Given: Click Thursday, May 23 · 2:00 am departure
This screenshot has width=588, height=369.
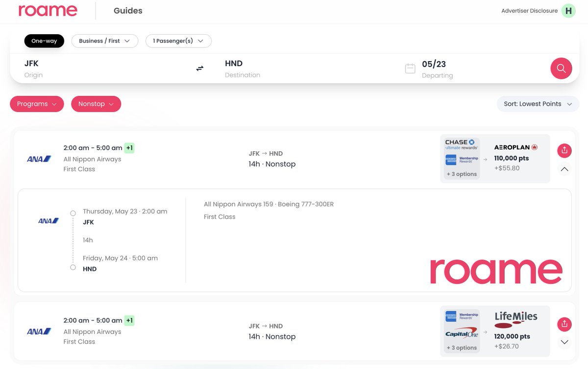Looking at the screenshot, I should [125, 211].
